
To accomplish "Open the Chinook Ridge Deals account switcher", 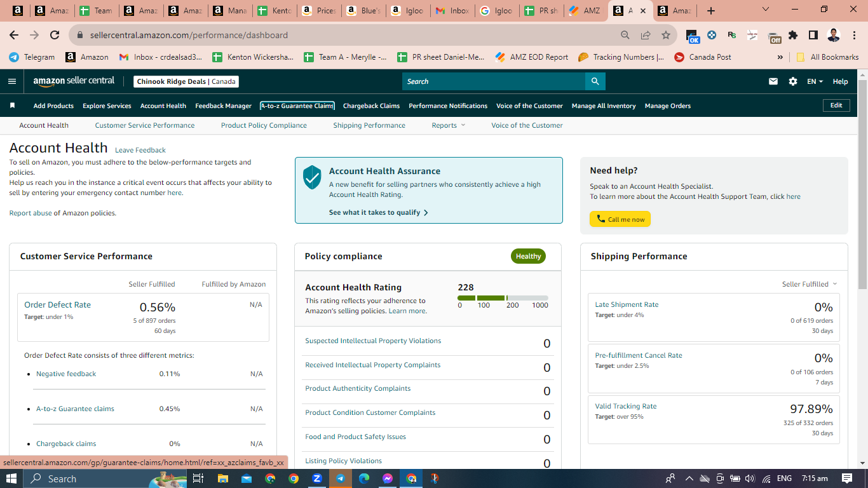I will pos(186,81).
